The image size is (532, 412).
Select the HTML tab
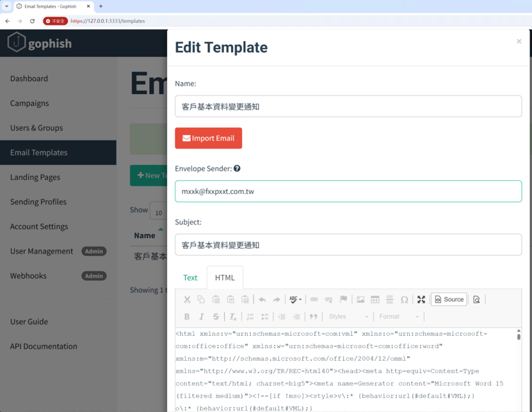point(225,278)
